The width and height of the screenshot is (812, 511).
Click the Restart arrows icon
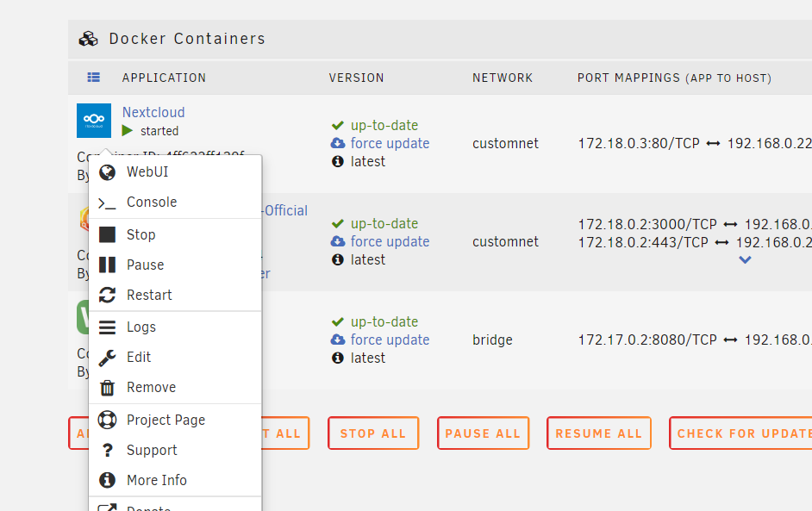107,295
